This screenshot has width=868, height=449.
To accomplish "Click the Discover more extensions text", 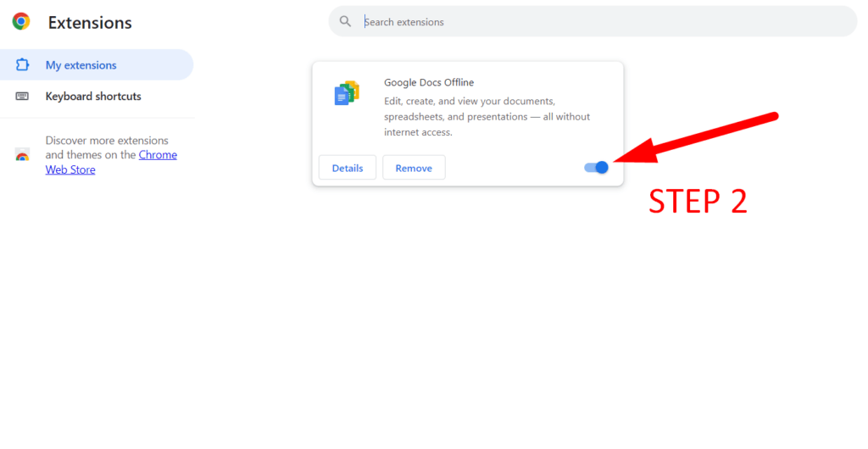I will 107,141.
